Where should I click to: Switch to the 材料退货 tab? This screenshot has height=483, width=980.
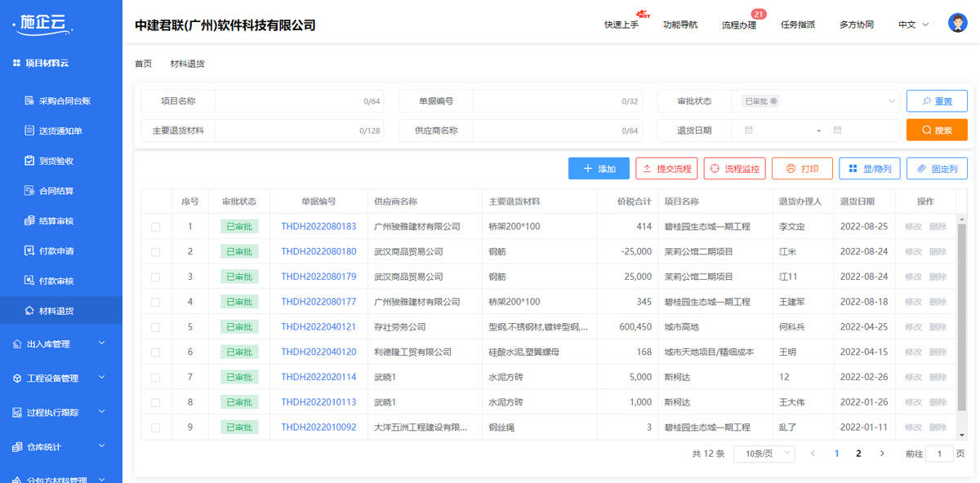187,64
